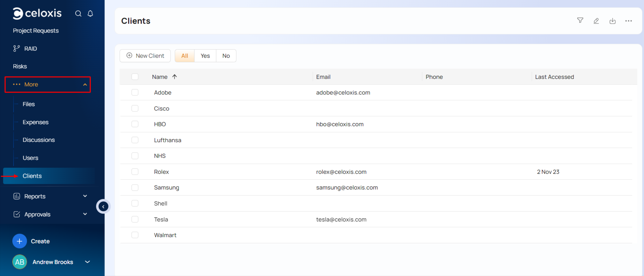Open the filter funnel icon

[x=580, y=20]
